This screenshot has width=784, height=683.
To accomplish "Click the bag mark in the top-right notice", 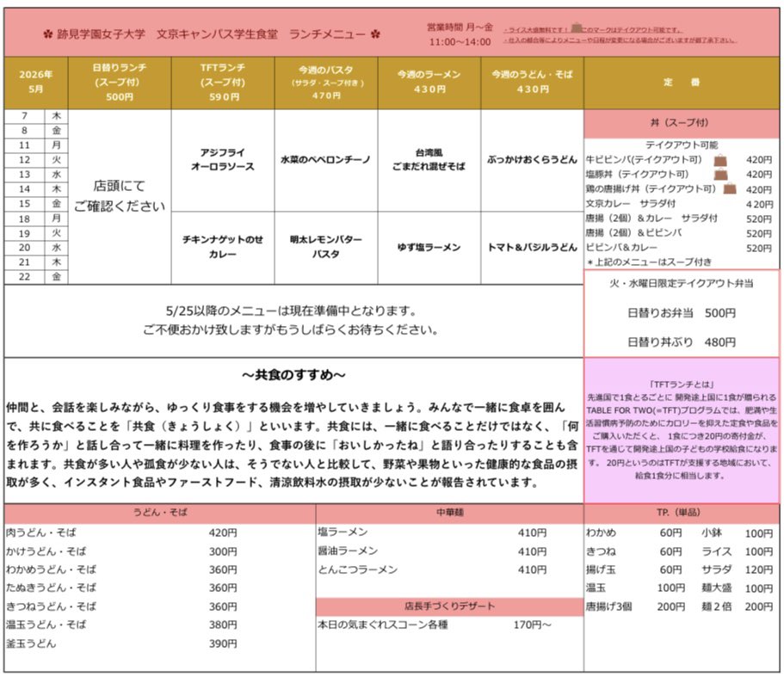I will (x=577, y=28).
